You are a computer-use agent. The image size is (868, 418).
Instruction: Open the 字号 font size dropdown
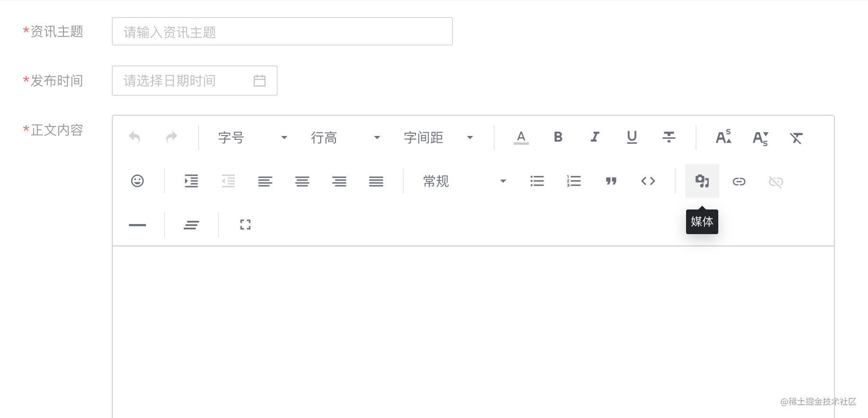[253, 137]
